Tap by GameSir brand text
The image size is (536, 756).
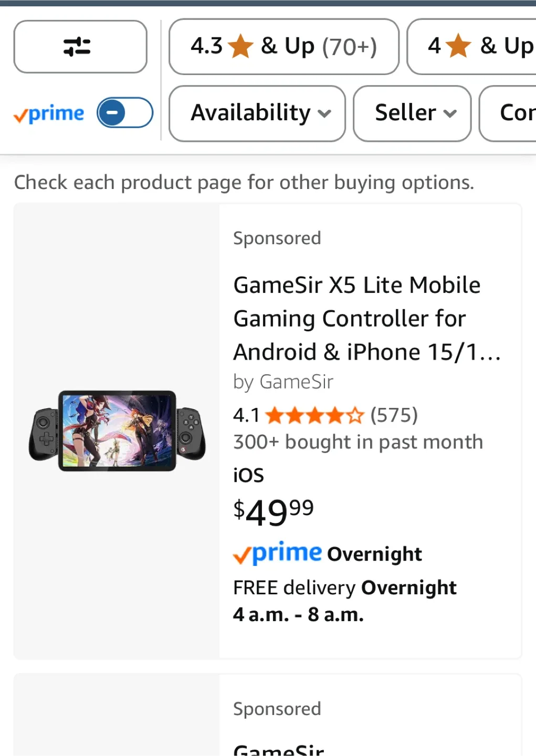283,382
